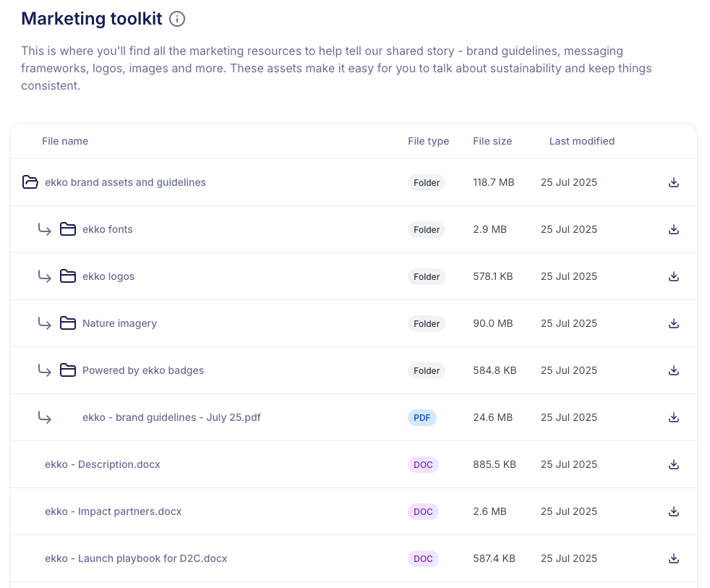Screen dimensions: 710x588
Task: Click the 584.8 KB file size
Action: (495, 370)
